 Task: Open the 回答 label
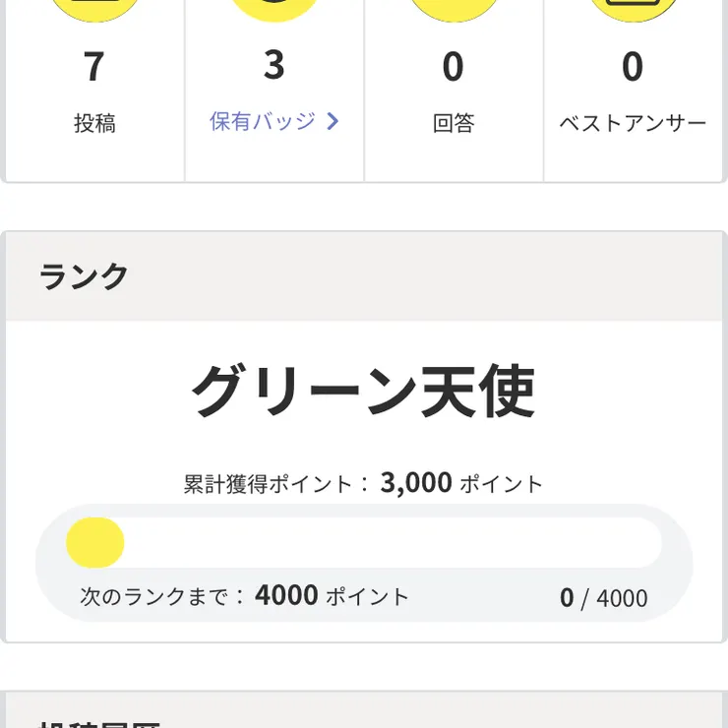coord(454,124)
